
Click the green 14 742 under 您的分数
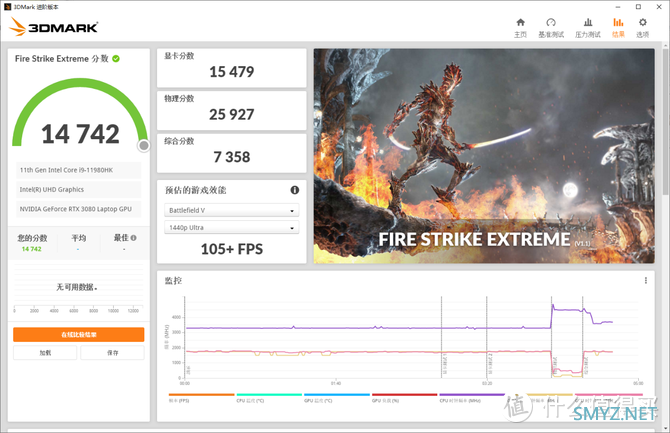(x=32, y=249)
